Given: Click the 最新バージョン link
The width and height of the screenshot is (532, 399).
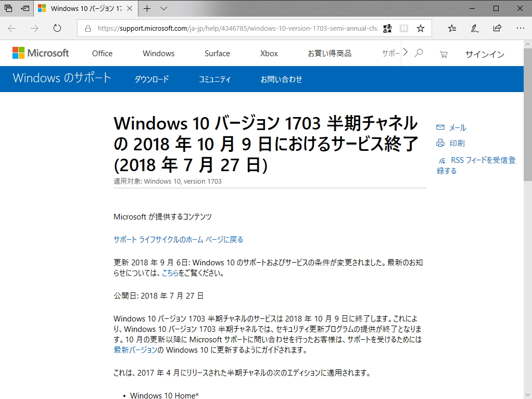Looking at the screenshot, I should pyautogui.click(x=135, y=350).
